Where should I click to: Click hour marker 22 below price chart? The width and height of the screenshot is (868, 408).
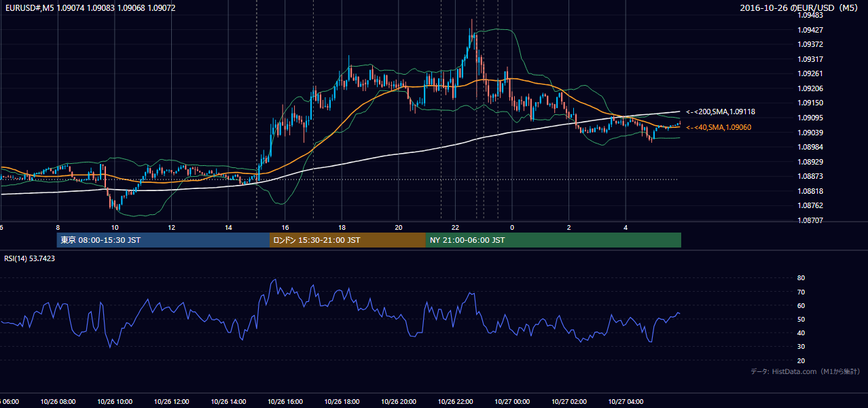click(456, 227)
